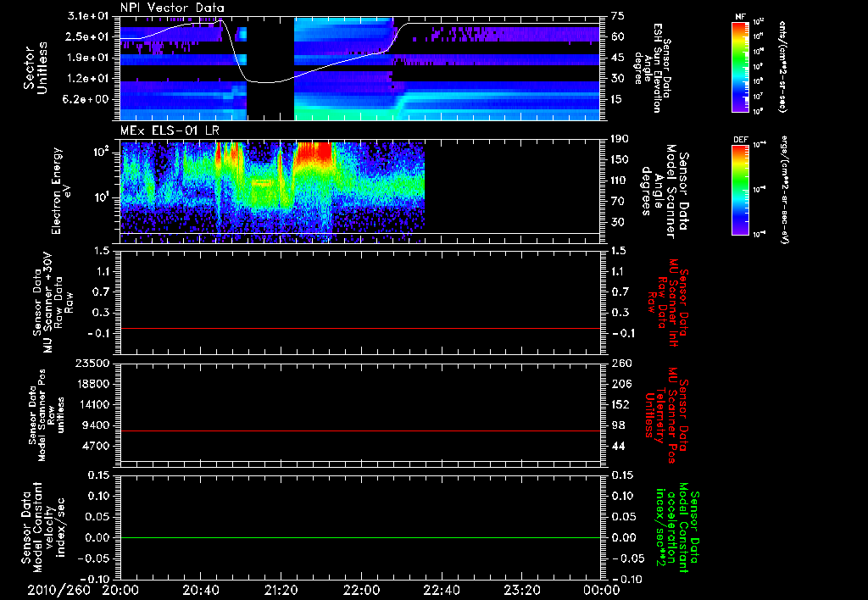Click the Electron Energy eV axis label
Image resolution: width=868 pixels, height=600 pixels.
click(x=62, y=191)
